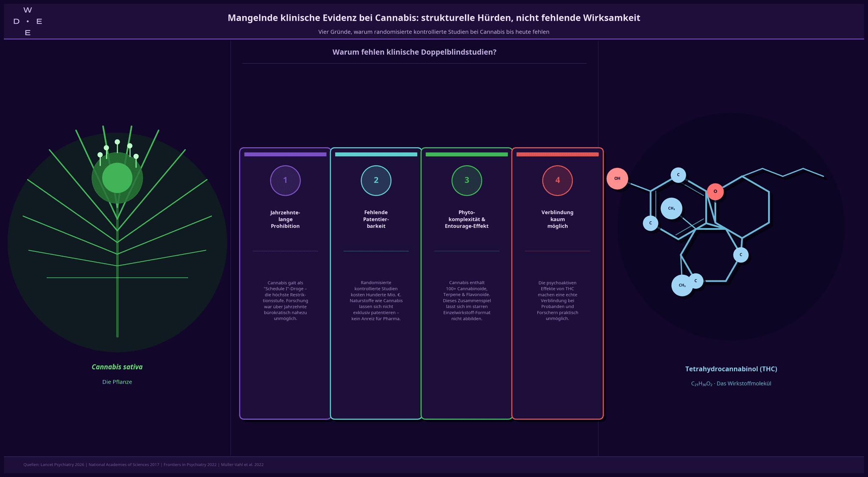Toggle the purple accent bar on card one
The width and height of the screenshot is (868, 477).
[x=285, y=154]
